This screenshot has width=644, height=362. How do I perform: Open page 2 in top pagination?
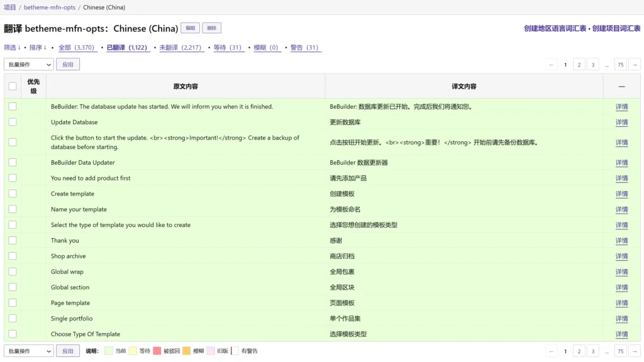click(579, 64)
